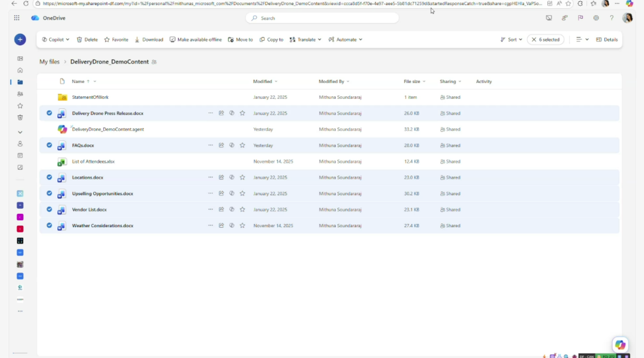Viewport: 644px width, 358px height.
Task: Go to My files breadcrumb link
Action: [49, 62]
